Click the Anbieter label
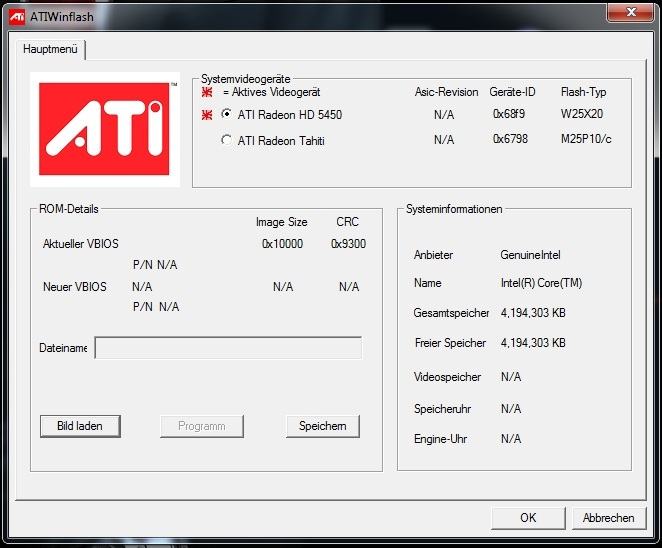This screenshot has width=662, height=548. click(x=433, y=255)
